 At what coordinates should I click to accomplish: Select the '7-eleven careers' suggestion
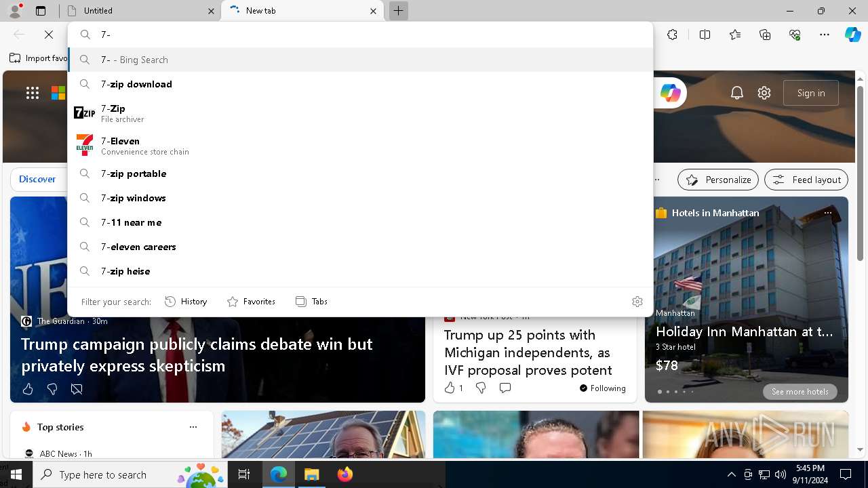[360, 247]
